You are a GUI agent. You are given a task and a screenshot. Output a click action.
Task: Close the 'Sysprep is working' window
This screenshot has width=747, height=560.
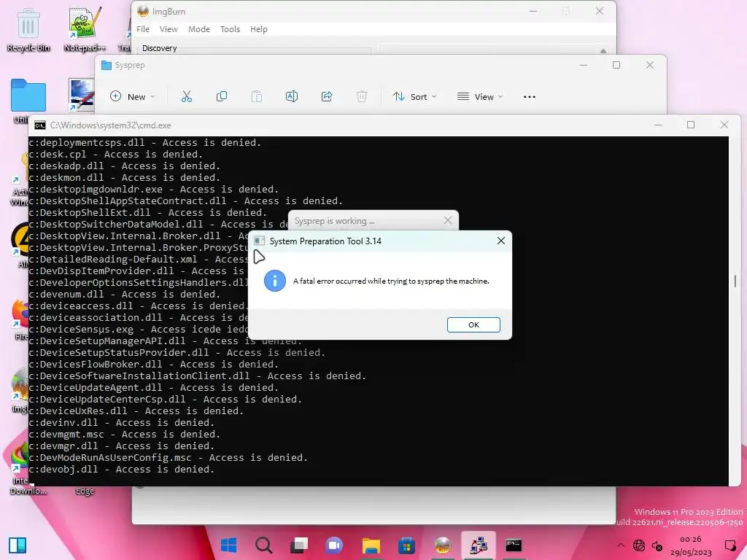(x=447, y=220)
